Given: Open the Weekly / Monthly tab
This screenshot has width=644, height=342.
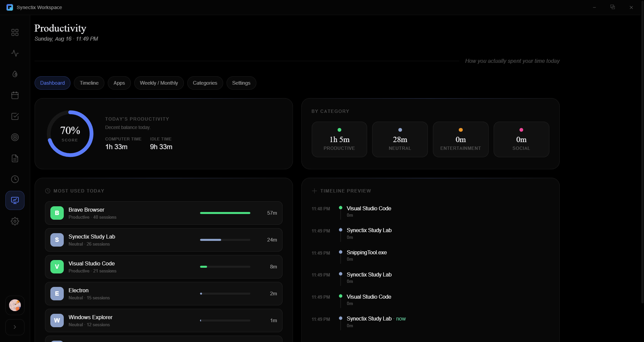Looking at the screenshot, I should pyautogui.click(x=159, y=83).
